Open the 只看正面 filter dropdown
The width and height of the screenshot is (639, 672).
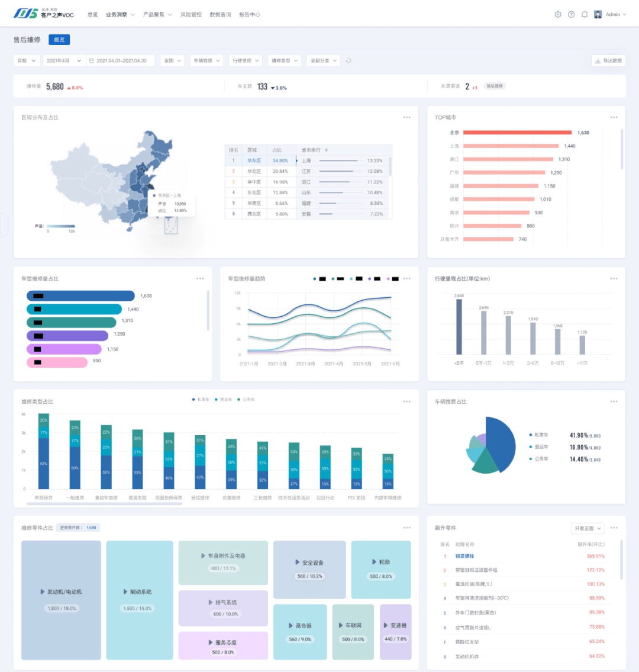[x=588, y=528]
